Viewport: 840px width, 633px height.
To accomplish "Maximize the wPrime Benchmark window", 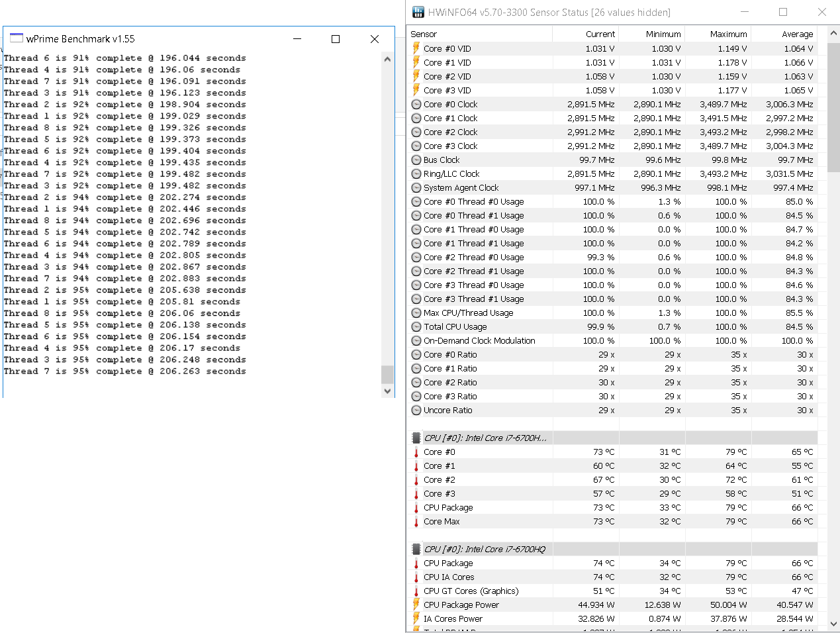I will [336, 39].
